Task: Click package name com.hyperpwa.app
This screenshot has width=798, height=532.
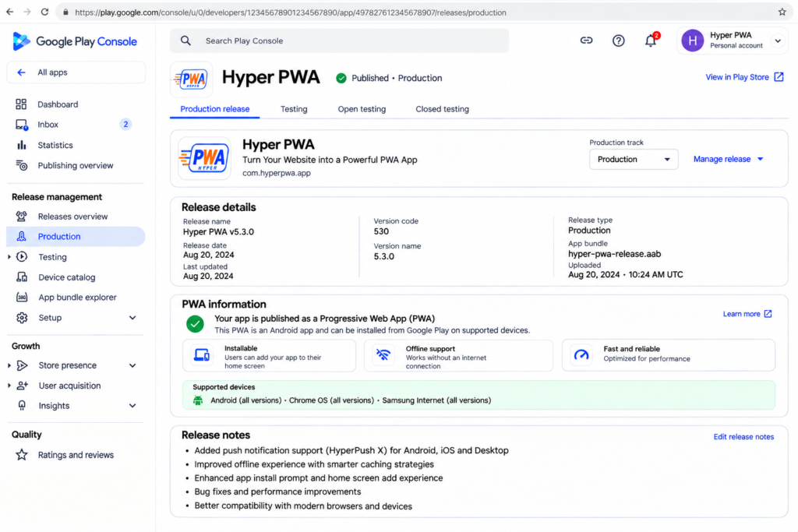Action: pos(277,173)
